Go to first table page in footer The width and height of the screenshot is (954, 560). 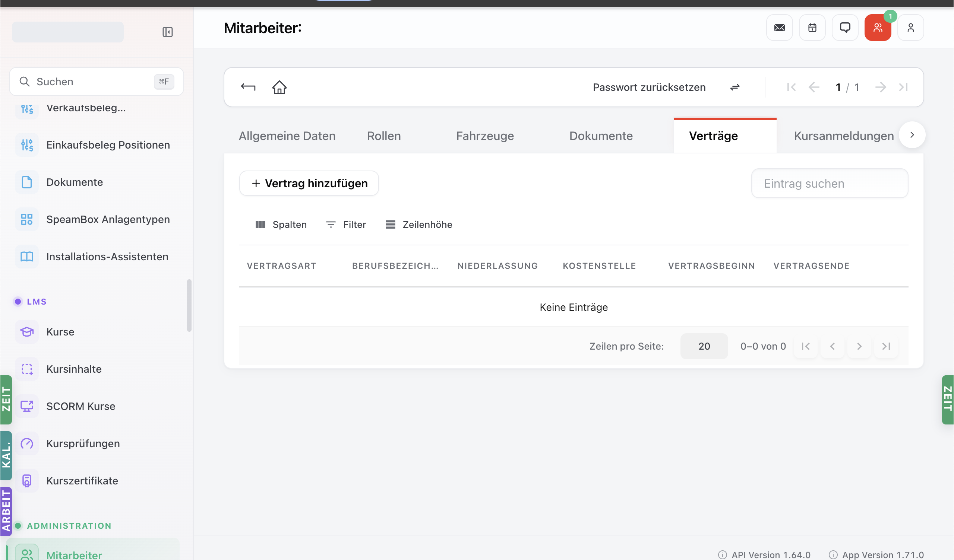pyautogui.click(x=805, y=346)
